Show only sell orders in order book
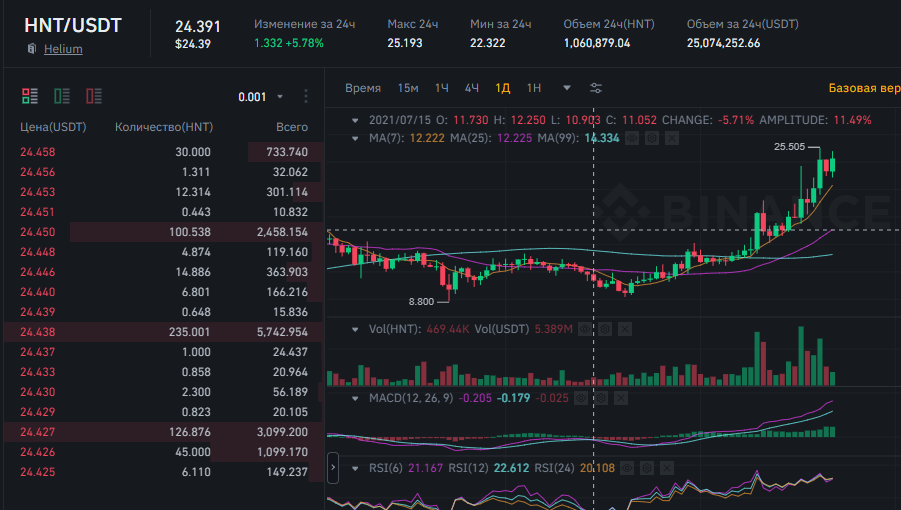The height and width of the screenshot is (510, 901). [x=94, y=96]
